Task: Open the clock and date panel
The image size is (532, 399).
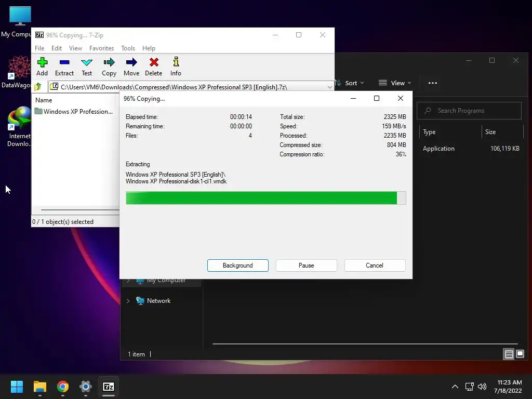Action: click(509, 387)
